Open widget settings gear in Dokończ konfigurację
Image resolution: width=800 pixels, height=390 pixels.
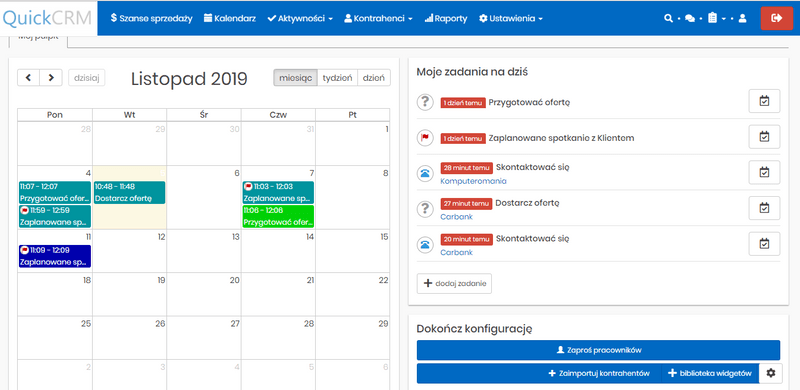770,373
